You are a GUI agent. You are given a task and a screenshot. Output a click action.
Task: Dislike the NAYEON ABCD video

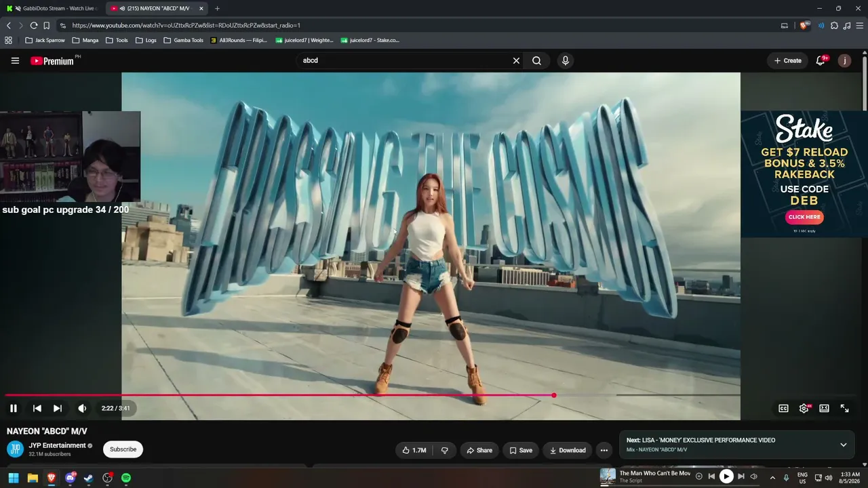coord(445,450)
